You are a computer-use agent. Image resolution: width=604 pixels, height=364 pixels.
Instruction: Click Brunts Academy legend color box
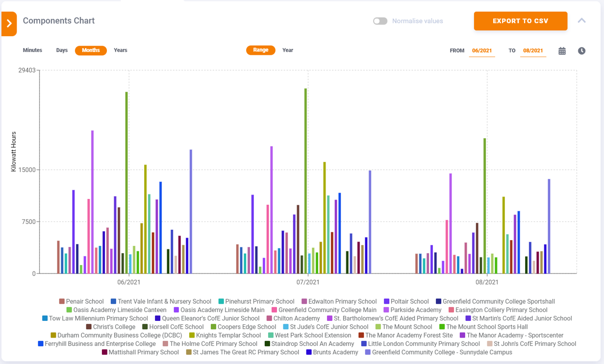309,352
